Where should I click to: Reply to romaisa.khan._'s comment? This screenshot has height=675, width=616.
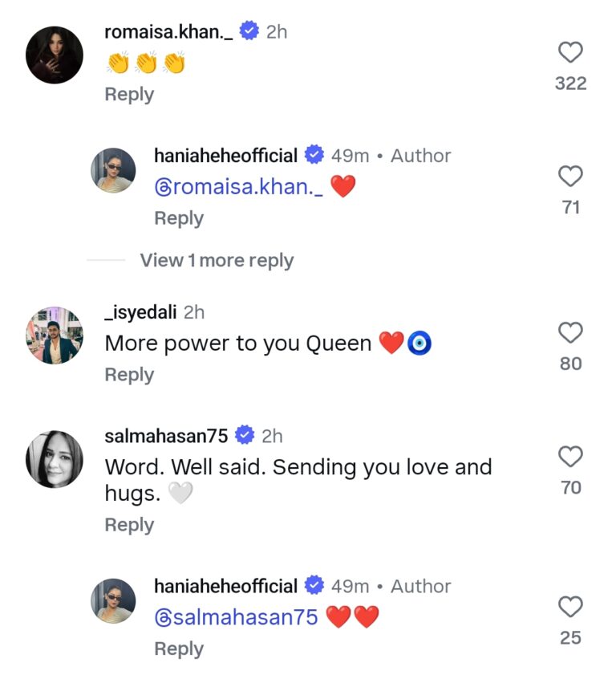pos(129,95)
